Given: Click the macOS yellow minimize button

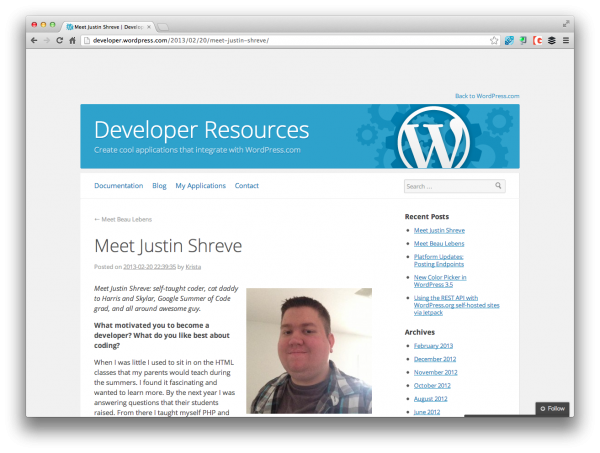Looking at the screenshot, I should coord(43,24).
